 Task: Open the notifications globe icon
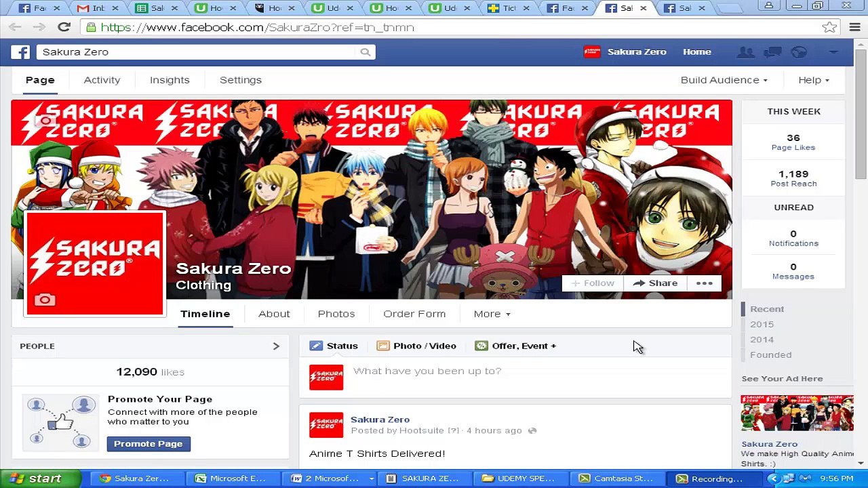coord(800,52)
